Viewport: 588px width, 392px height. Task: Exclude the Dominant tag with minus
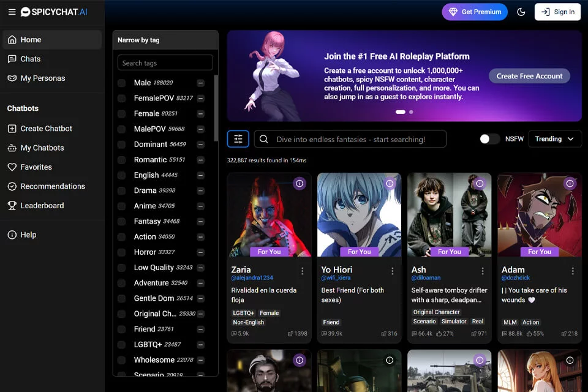pyautogui.click(x=201, y=145)
